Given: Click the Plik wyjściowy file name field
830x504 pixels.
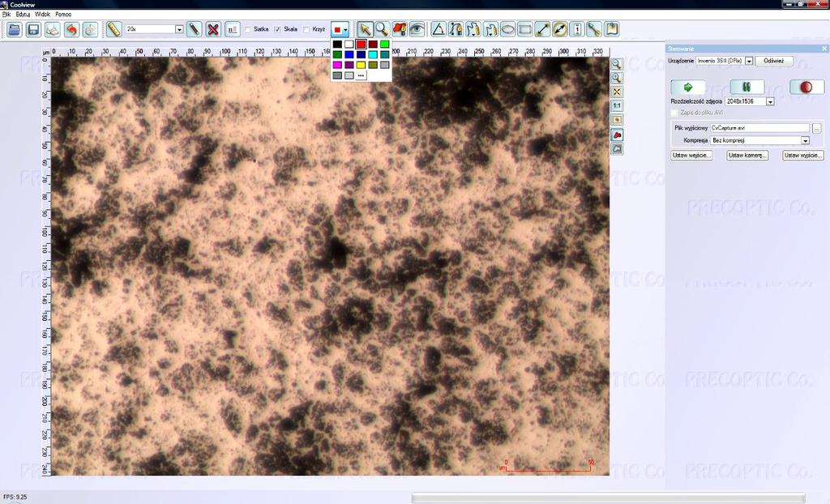Looking at the screenshot, I should 759,127.
